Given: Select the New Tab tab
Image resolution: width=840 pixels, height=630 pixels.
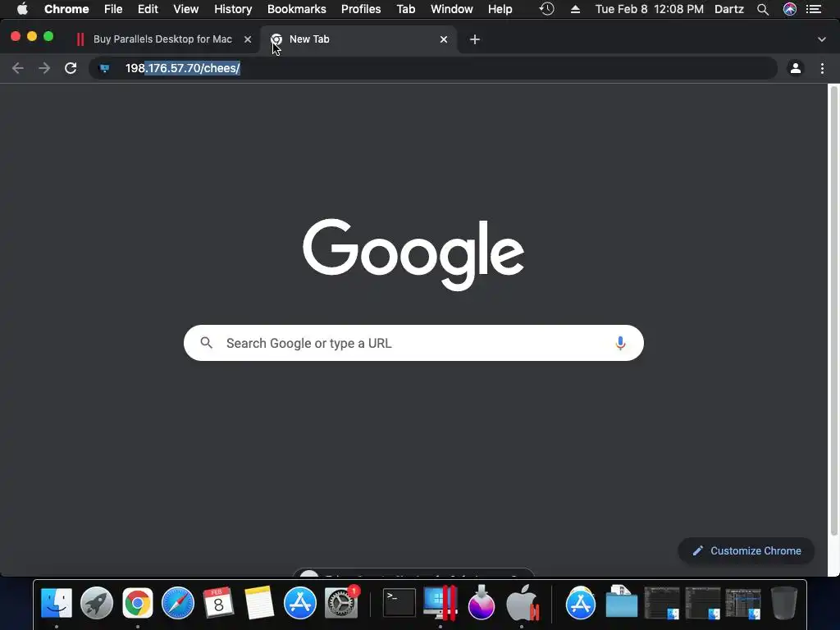Looking at the screenshot, I should [358, 39].
